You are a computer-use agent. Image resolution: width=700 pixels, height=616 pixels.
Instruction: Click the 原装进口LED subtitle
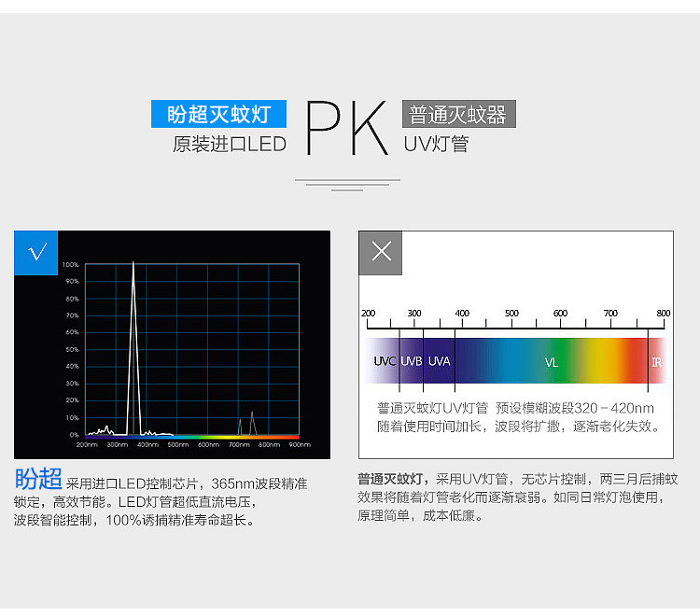pos(230,144)
